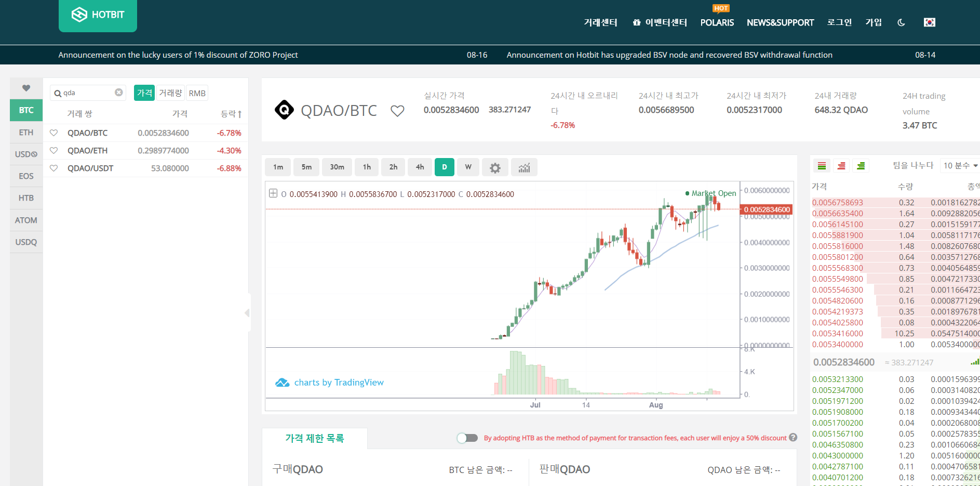Show sell orders only view
Image resolution: width=980 pixels, height=486 pixels.
pyautogui.click(x=841, y=166)
